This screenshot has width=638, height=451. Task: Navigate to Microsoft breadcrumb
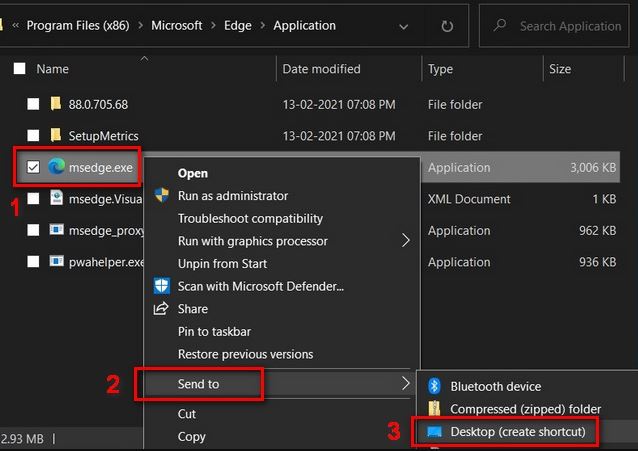coord(177,26)
